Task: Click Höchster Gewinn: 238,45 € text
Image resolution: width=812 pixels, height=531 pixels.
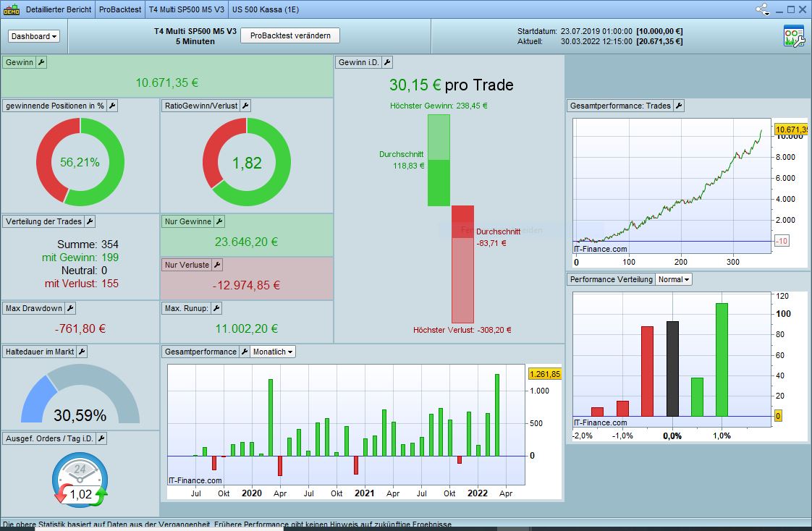Action: pyautogui.click(x=439, y=106)
